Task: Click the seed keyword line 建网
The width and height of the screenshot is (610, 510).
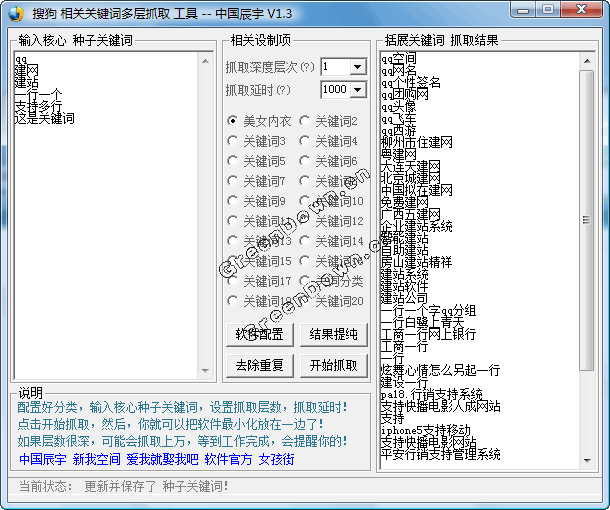Action: 26,71
